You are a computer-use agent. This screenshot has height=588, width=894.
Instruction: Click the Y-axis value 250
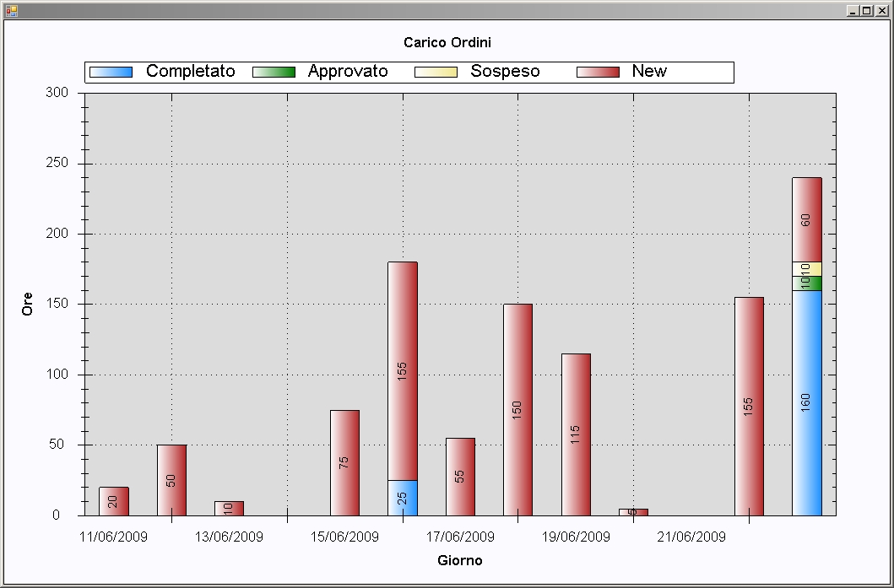(57, 163)
